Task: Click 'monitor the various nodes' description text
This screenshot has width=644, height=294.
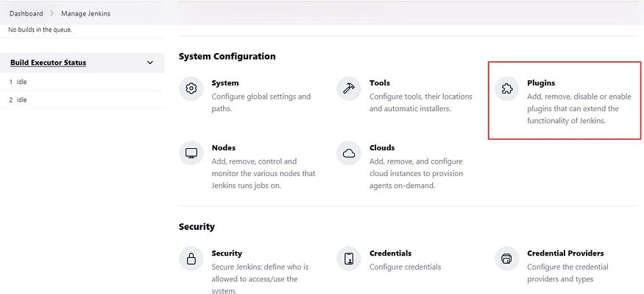Action: pos(263,173)
